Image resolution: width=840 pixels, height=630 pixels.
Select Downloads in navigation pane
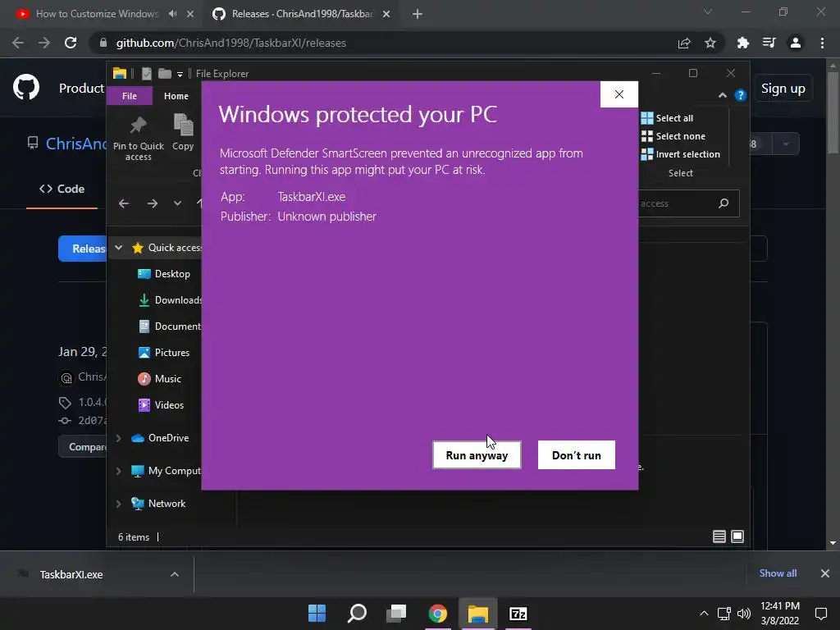(x=170, y=300)
